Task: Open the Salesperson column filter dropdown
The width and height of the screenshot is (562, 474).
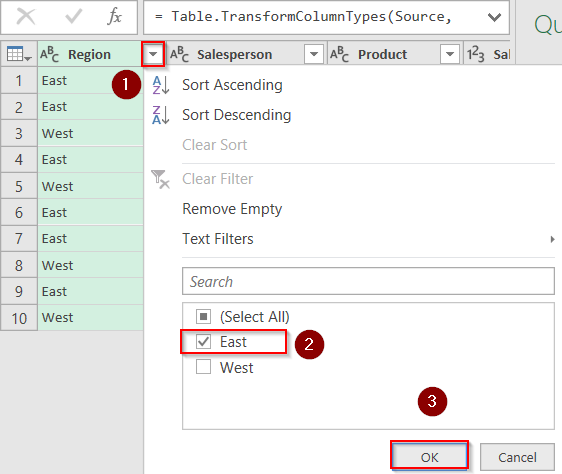Action: (x=314, y=54)
